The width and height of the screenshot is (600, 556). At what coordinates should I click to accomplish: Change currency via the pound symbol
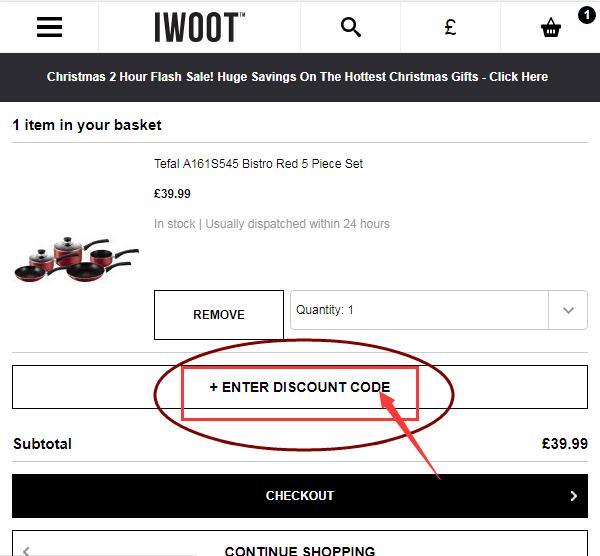(x=450, y=27)
